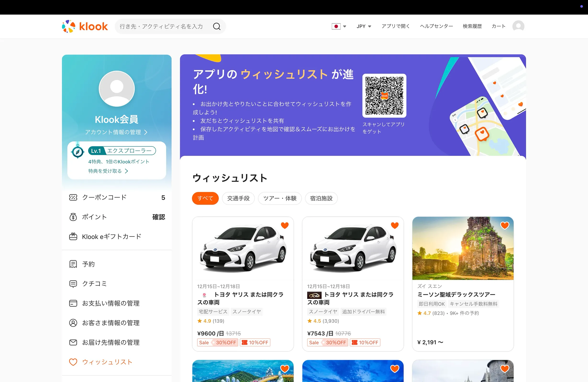Click the クーポンコード coupon icon

[73, 197]
